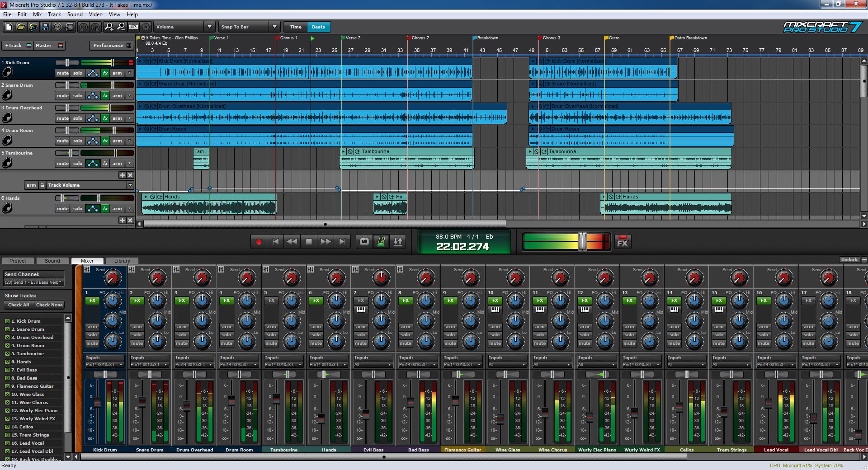The width and height of the screenshot is (868, 470).
Task: Switch to the Project tab
Action: 18,261
